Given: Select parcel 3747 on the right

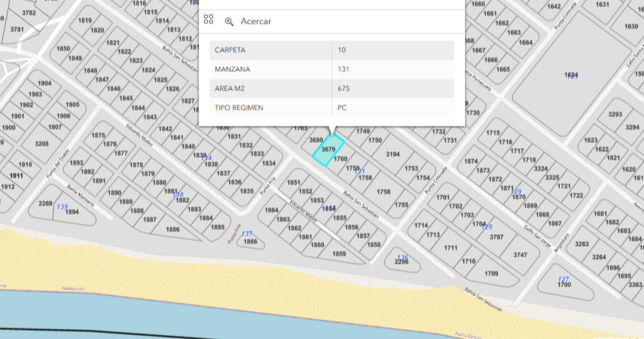Looking at the screenshot, I should 520,255.
